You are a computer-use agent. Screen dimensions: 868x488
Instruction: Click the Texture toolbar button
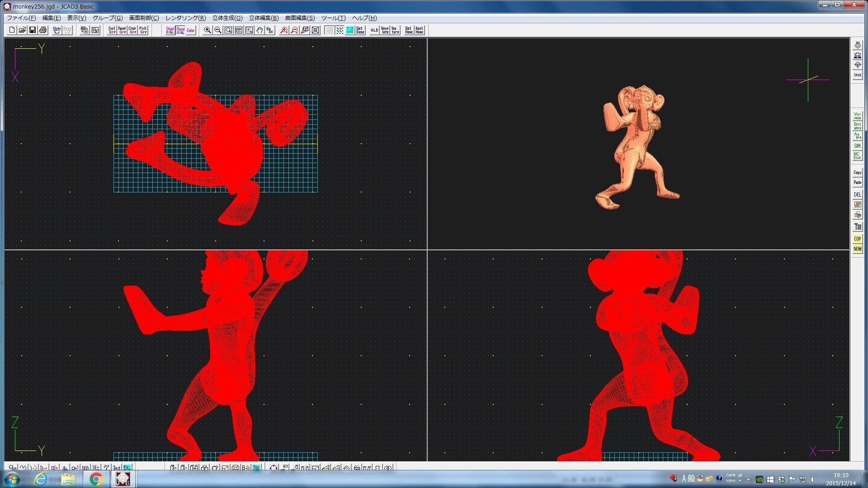pyautogui.click(x=395, y=30)
